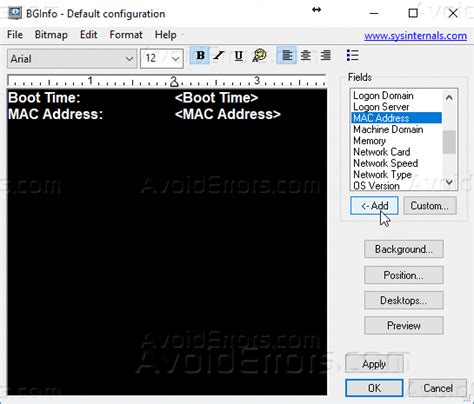Select Machine Domain in Fields list
Viewport: 474px width, 404px height.
pyautogui.click(x=396, y=129)
